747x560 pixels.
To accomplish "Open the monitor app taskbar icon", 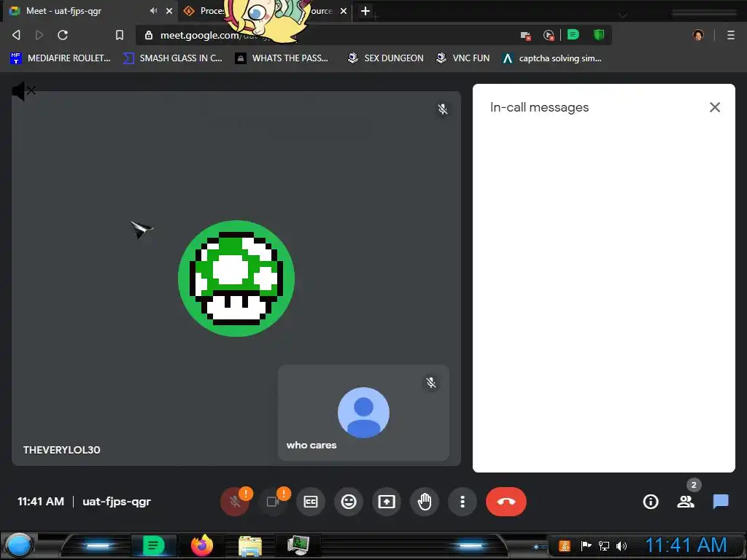I will pyautogui.click(x=298, y=545).
